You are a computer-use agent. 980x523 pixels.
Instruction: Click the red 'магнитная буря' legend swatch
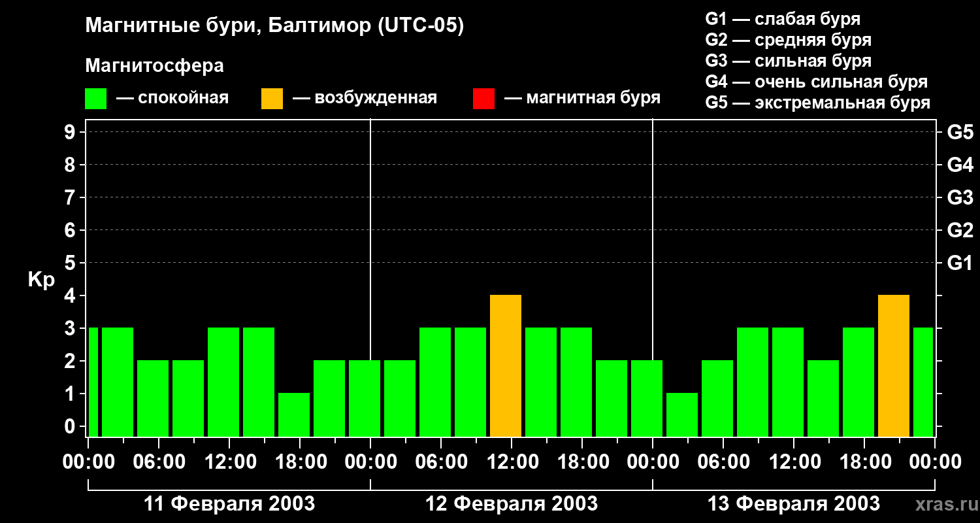[x=484, y=99]
